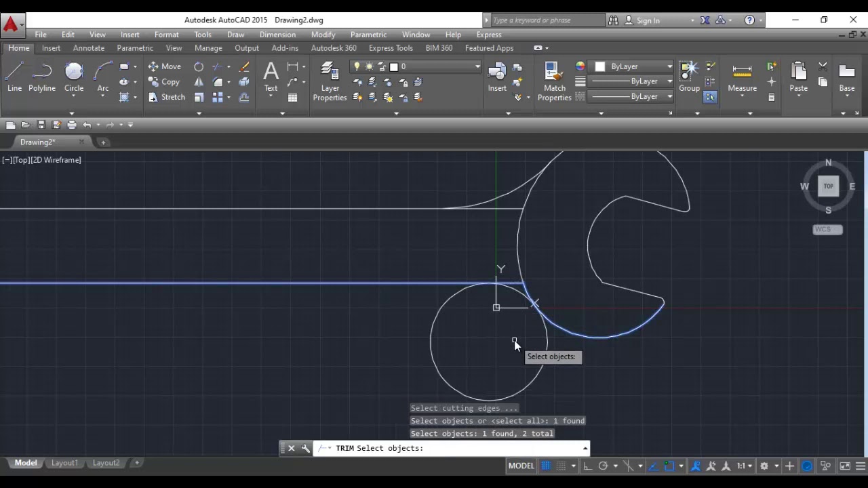Open the layer dropdown showing 0
The width and height of the screenshot is (868, 488).
416,66
